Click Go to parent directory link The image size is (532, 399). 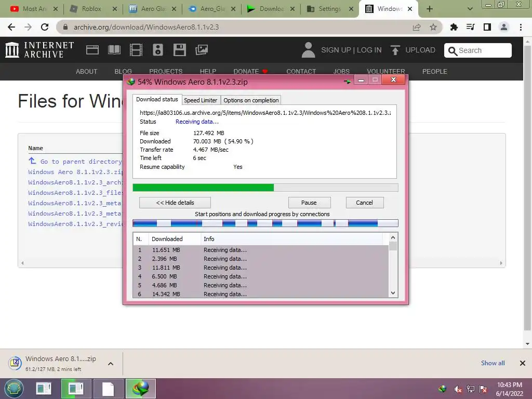pos(81,162)
